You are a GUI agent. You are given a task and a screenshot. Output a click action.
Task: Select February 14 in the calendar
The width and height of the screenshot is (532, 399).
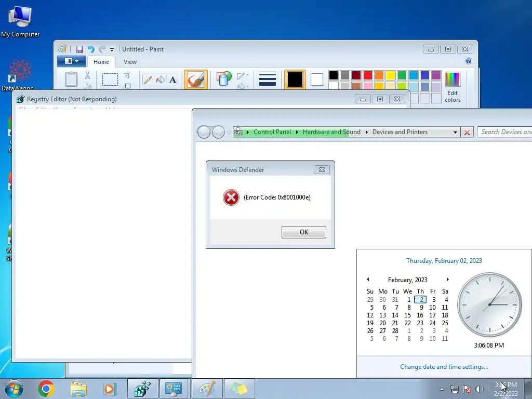click(x=395, y=315)
